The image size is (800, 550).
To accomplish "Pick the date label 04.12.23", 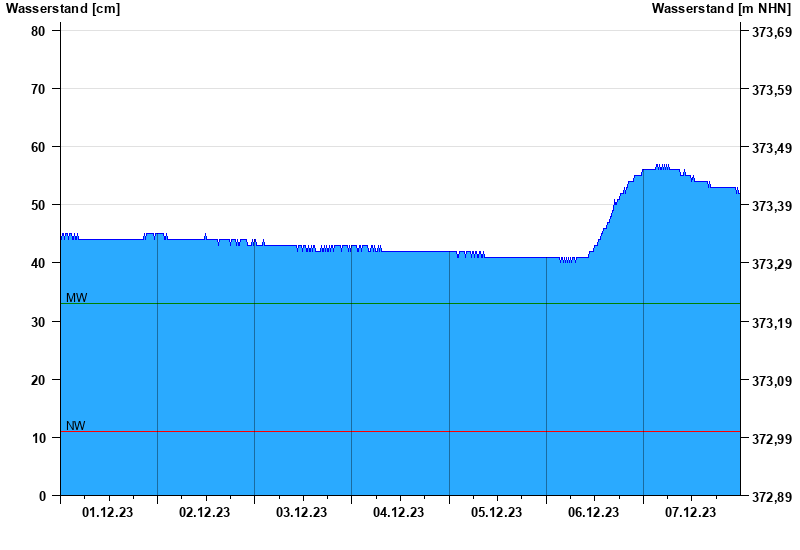I will pyautogui.click(x=398, y=512).
